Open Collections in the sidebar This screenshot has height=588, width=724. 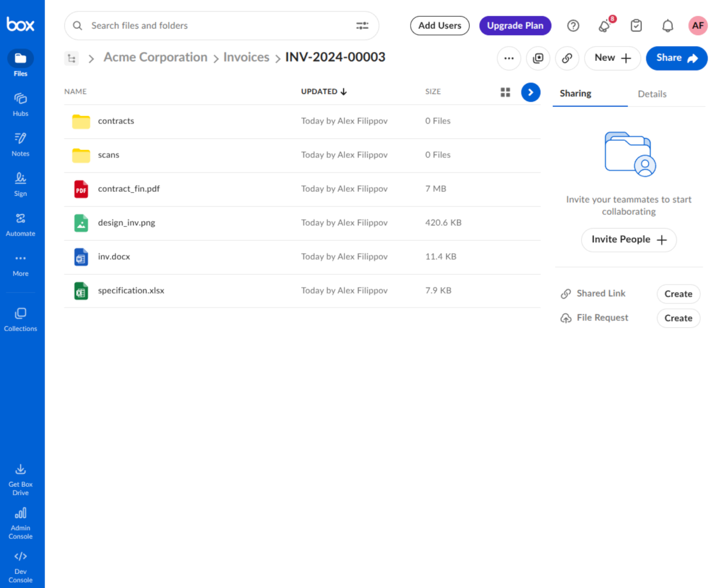click(x=21, y=320)
